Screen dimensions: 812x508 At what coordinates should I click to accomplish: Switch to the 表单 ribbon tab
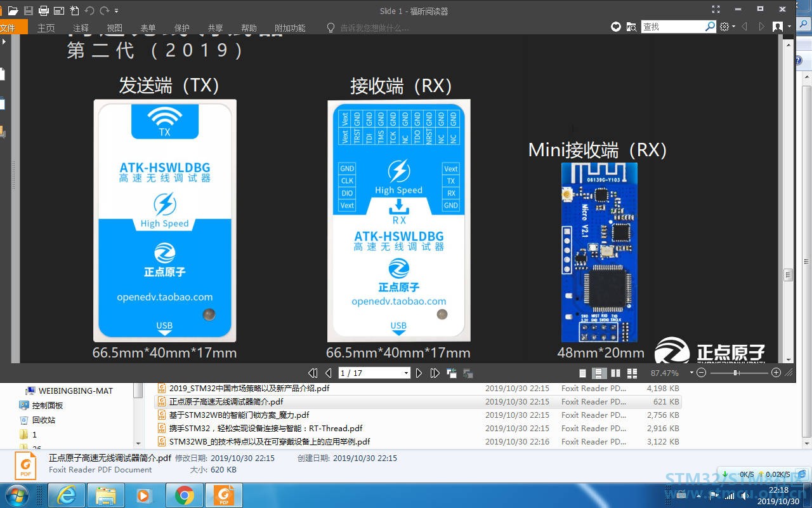(148, 28)
